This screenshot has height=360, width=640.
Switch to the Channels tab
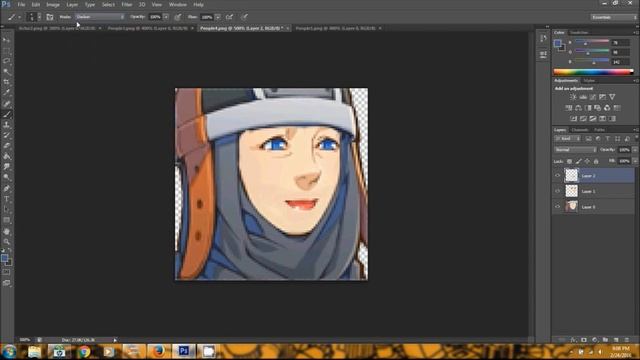580,130
